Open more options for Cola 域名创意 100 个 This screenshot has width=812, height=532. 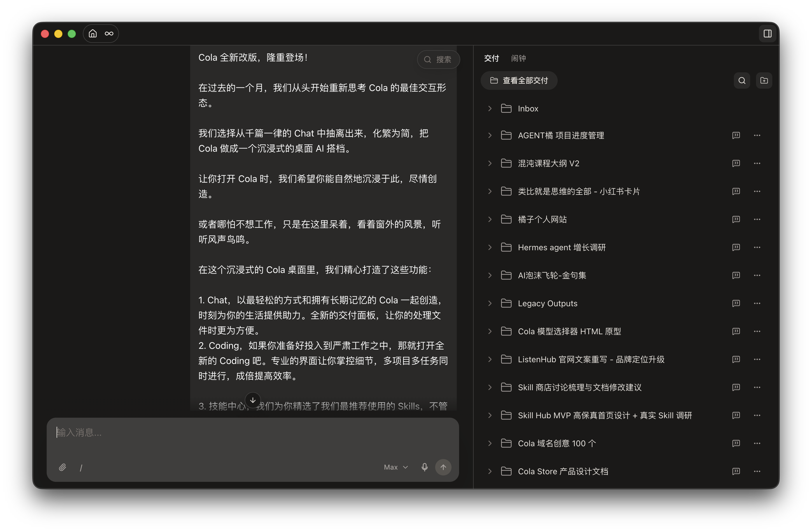coord(757,443)
